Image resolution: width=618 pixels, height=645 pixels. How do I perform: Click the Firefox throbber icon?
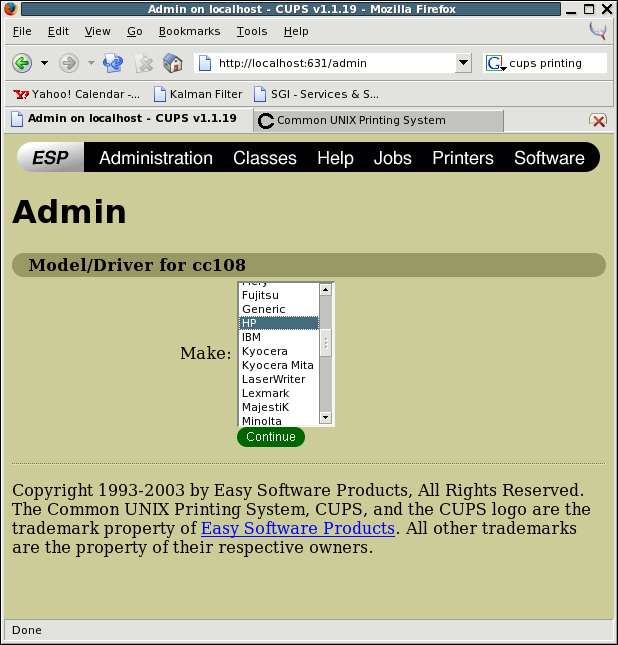click(597, 31)
